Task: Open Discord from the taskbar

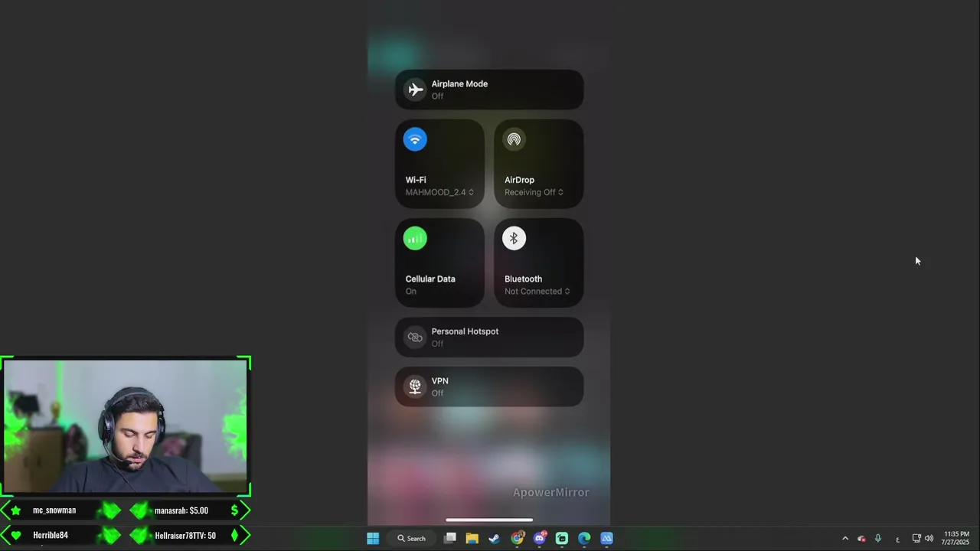Action: (540, 538)
